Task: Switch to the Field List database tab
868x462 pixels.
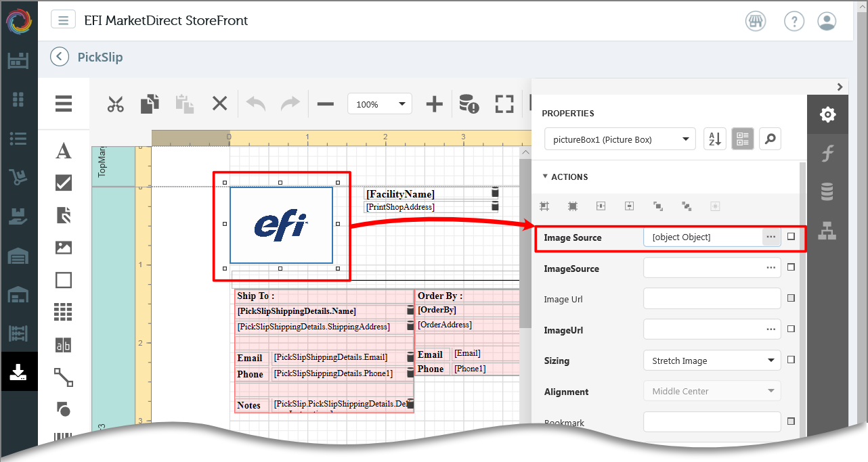Action: (827, 192)
